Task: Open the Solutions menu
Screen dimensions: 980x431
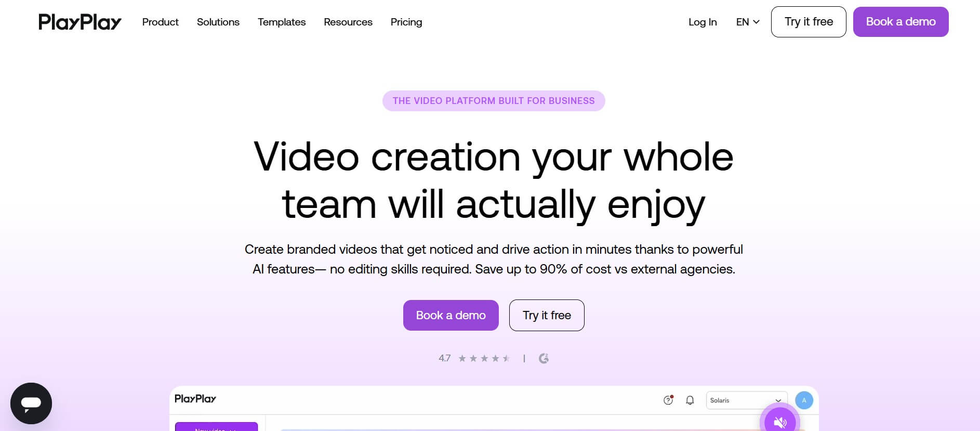Action: coord(218,22)
